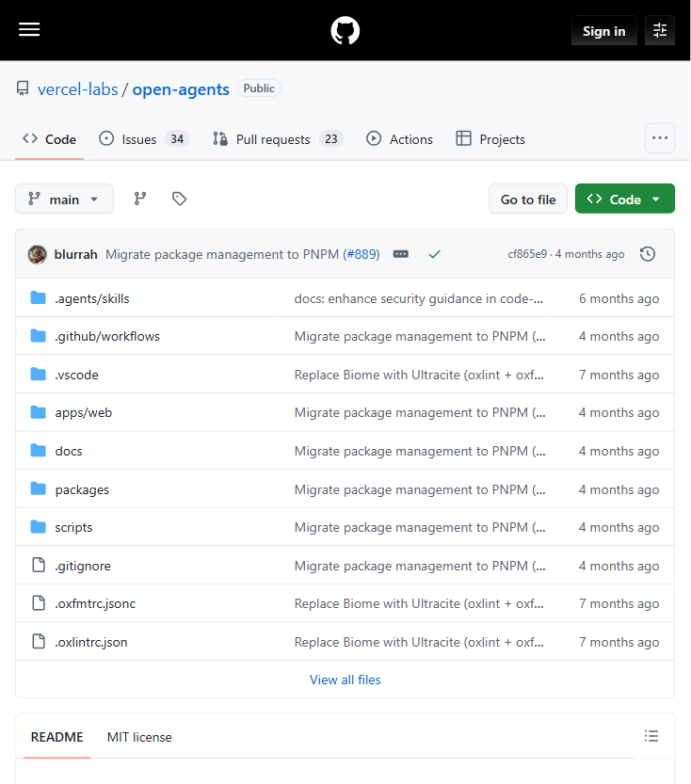
Task: Open 'docs: enhance security guidance' commit message
Action: [419, 298]
